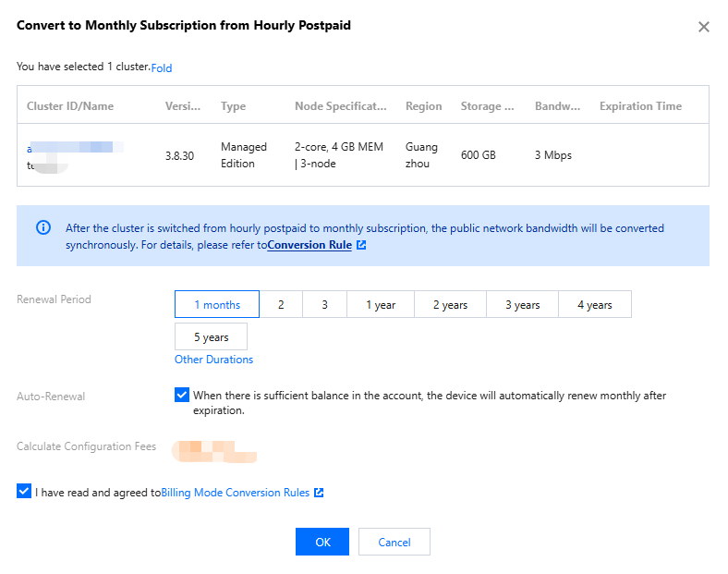Select the 2 months renewal period
This screenshot has height=574, width=728.
281,305
